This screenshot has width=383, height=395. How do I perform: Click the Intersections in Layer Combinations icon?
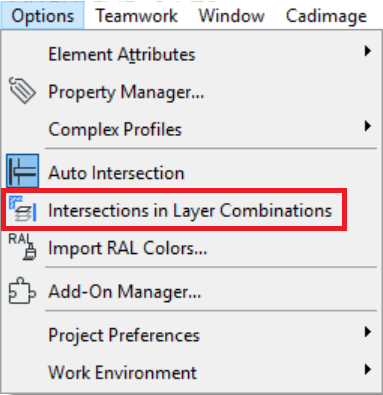22,209
